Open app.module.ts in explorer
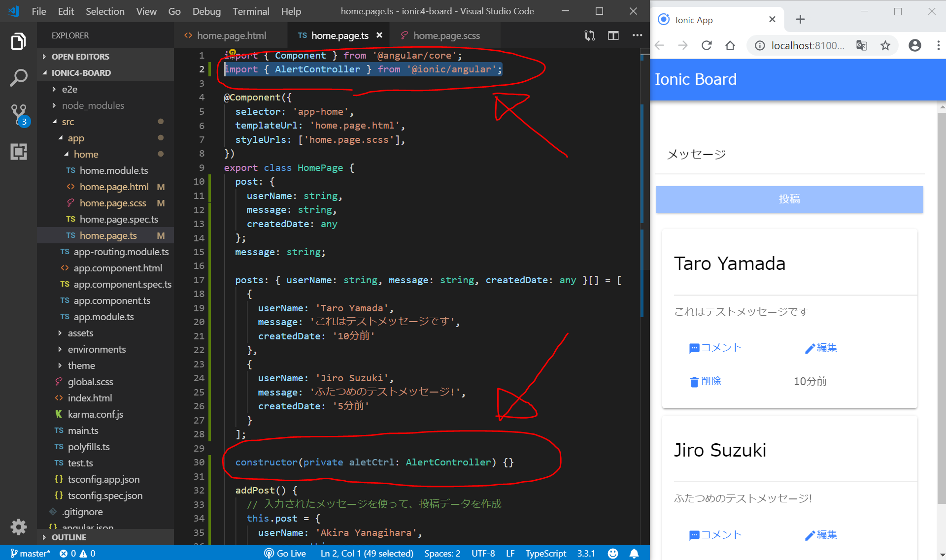946x560 pixels. point(103,317)
